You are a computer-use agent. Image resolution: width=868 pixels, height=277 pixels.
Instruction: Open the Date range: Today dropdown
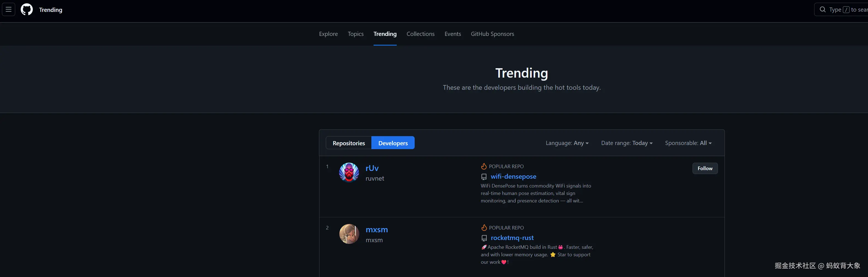626,143
